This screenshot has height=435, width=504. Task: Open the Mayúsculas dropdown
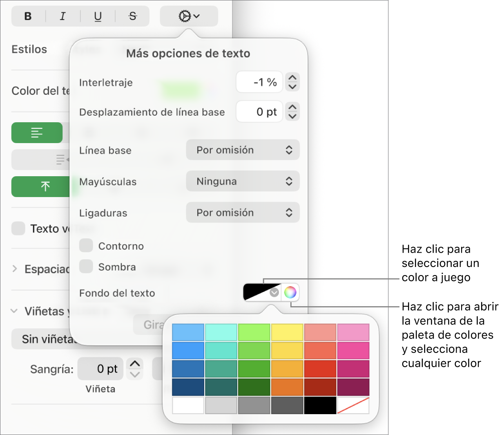[x=243, y=181]
